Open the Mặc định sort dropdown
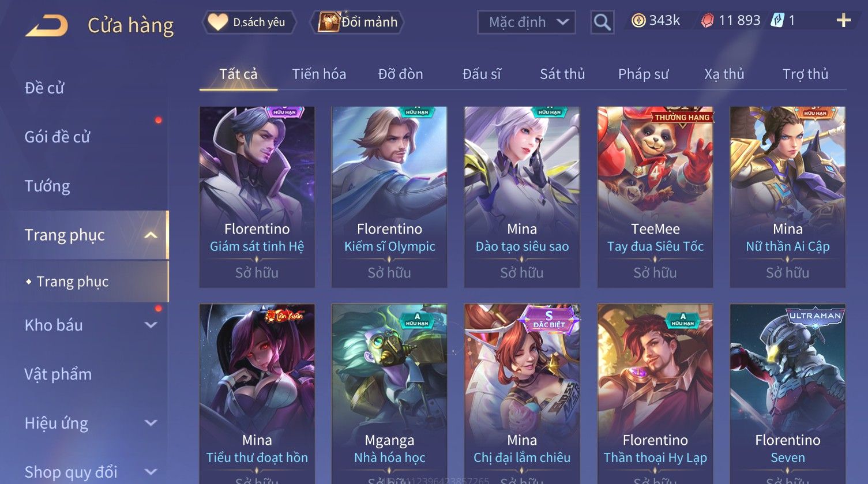Viewport: 868px width, 484px height. pyautogui.click(x=526, y=22)
